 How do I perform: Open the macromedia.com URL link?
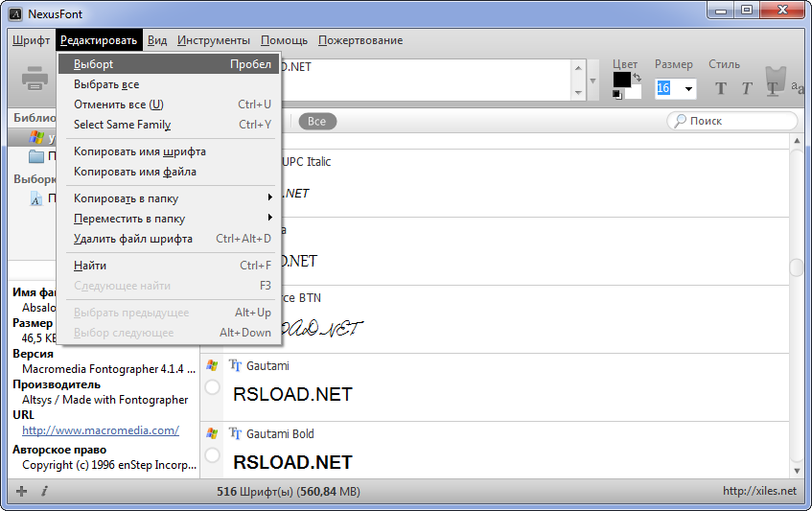click(x=101, y=430)
